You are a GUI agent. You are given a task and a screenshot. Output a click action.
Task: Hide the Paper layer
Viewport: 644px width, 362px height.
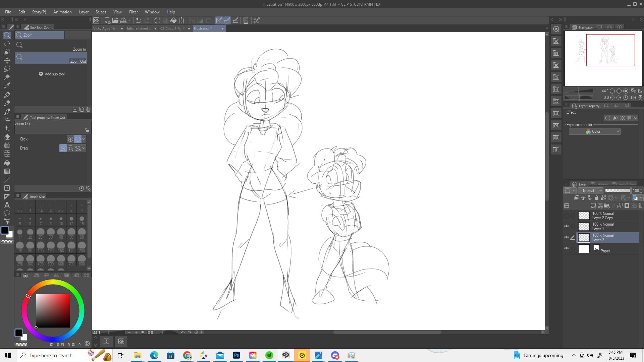(567, 248)
